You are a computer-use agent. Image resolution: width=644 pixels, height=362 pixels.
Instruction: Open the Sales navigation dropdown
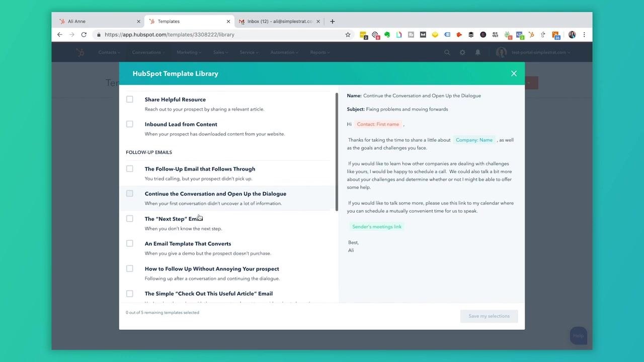(x=220, y=52)
